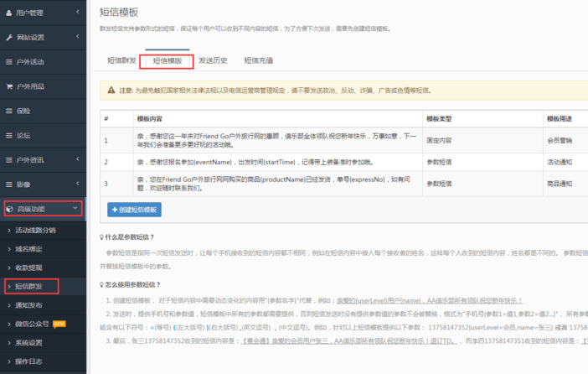Click the 户外活动 sidebar icon
The width and height of the screenshot is (588, 374).
click(9, 61)
